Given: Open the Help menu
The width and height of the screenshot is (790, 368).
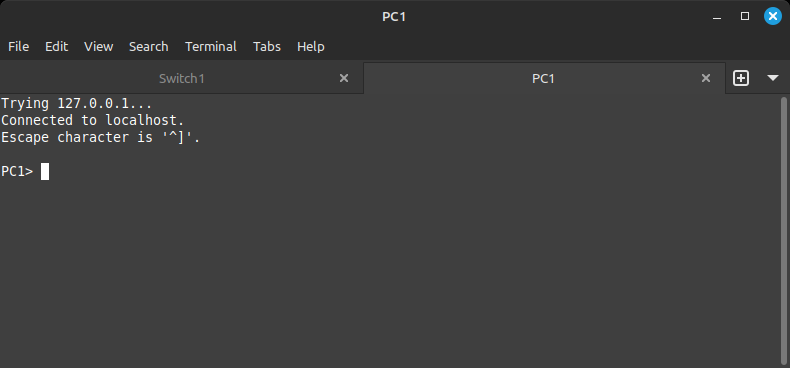Looking at the screenshot, I should 311,46.
